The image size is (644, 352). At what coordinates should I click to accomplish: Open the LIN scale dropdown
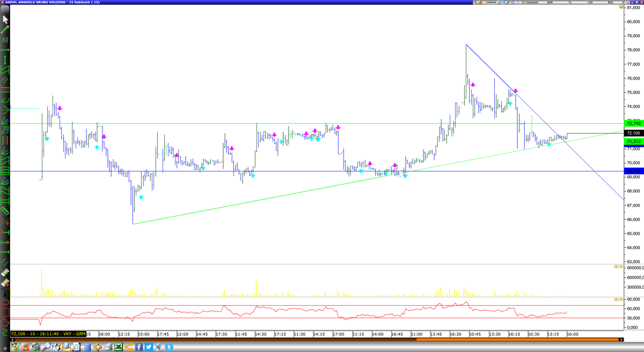coord(590,2)
